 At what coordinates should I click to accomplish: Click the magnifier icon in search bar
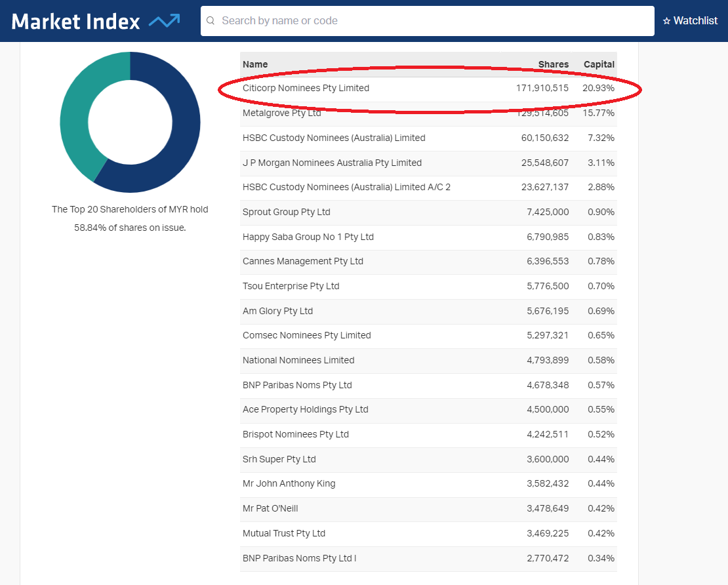211,21
